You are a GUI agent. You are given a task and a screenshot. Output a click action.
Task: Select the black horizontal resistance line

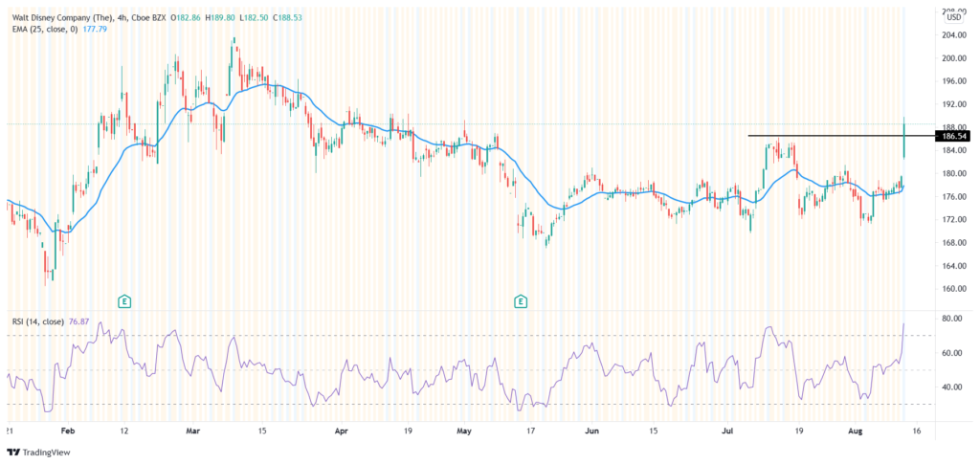tap(823, 136)
